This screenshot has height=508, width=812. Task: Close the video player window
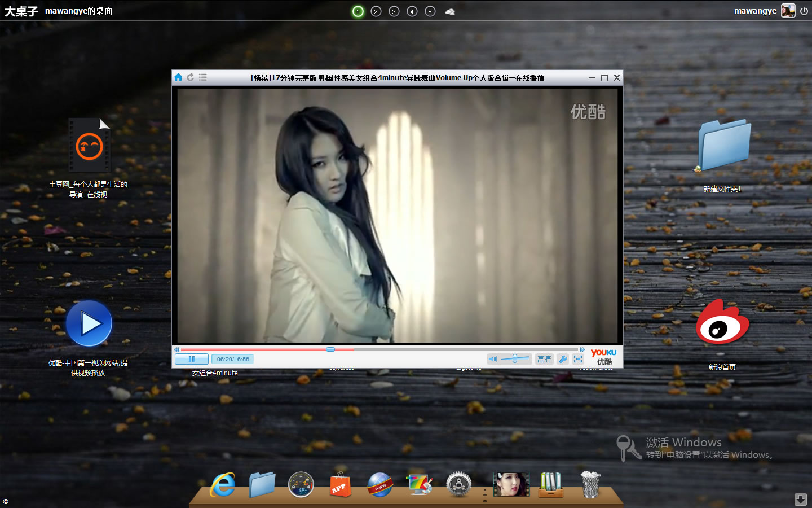(617, 78)
